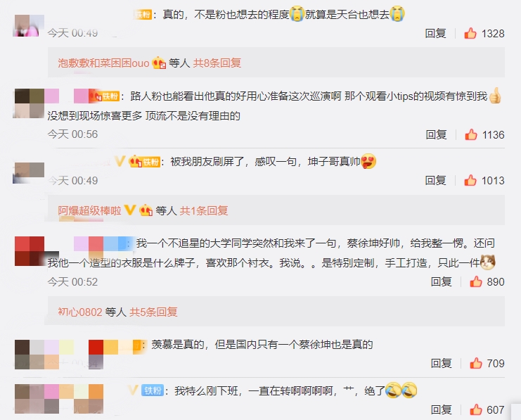Click thumbs-up on the 1136-likes comment

(471, 134)
